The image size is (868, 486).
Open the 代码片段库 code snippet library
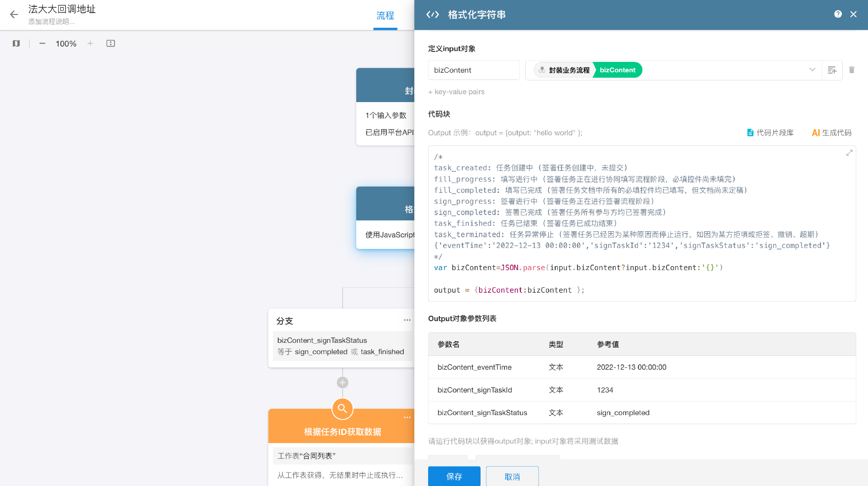770,133
